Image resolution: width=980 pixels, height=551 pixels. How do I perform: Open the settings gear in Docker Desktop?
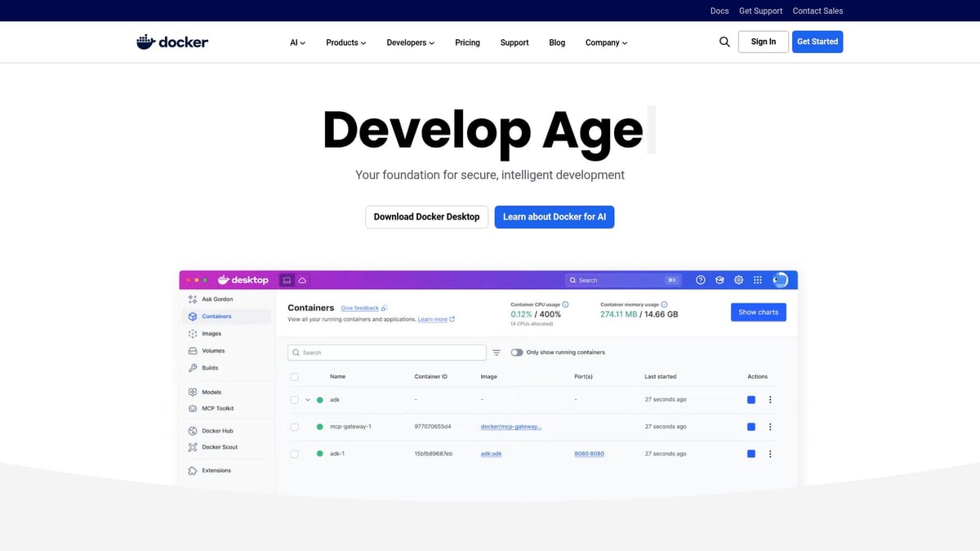[738, 280]
